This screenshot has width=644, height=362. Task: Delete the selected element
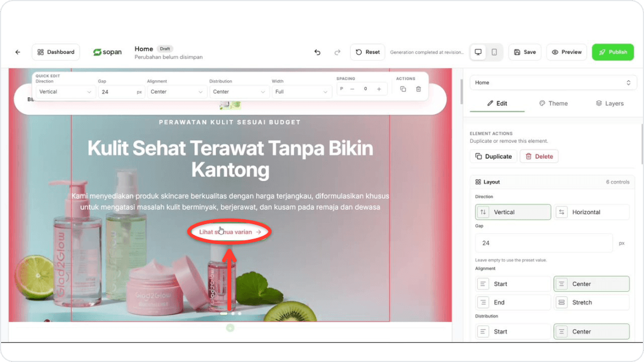click(x=539, y=157)
